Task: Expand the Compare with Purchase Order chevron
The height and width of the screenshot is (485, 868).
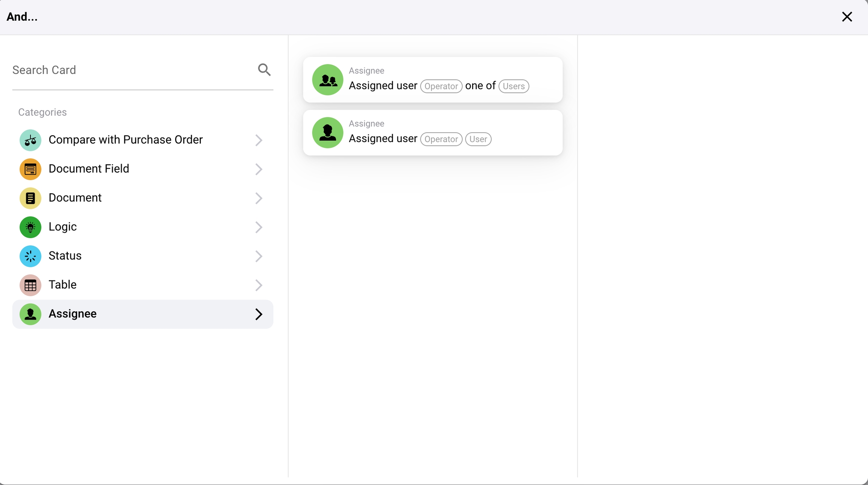Action: (x=258, y=140)
